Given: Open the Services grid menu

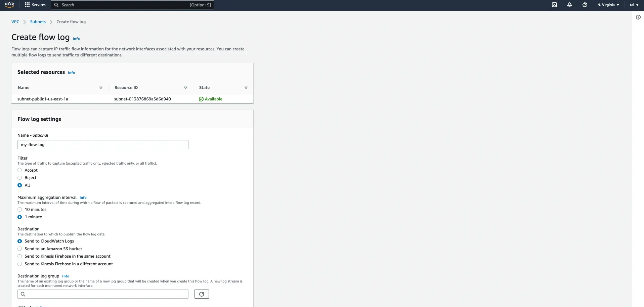Looking at the screenshot, I should (27, 5).
